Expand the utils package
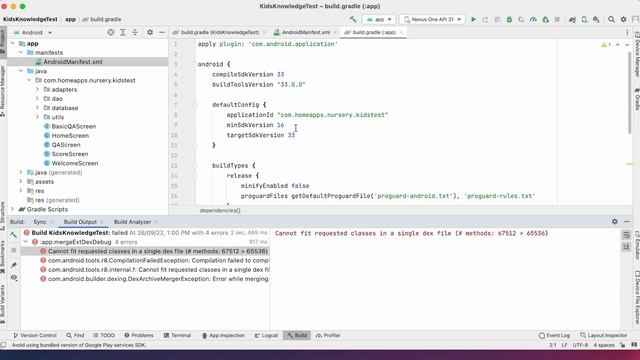Image resolution: width=640 pixels, height=360 pixels. pyautogui.click(x=37, y=117)
